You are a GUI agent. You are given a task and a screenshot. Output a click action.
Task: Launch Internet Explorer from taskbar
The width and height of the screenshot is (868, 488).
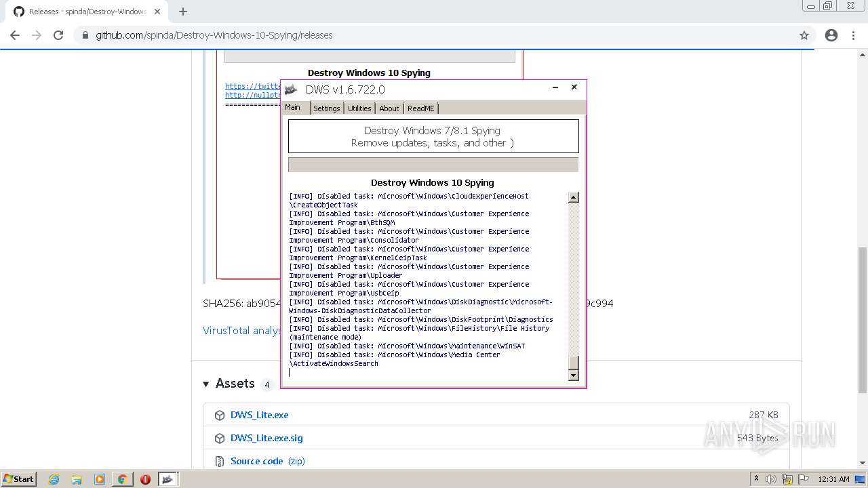[54, 479]
